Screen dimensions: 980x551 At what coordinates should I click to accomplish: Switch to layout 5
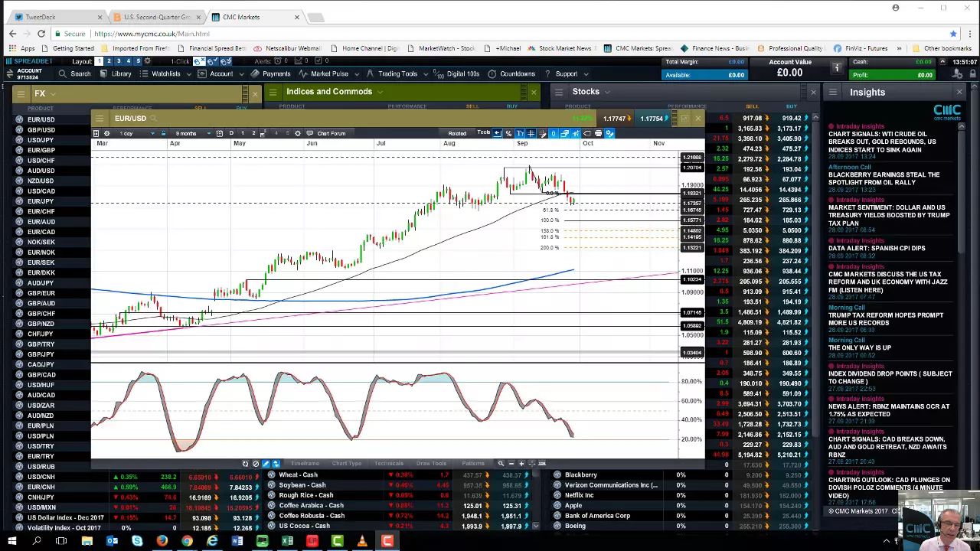[x=139, y=61]
